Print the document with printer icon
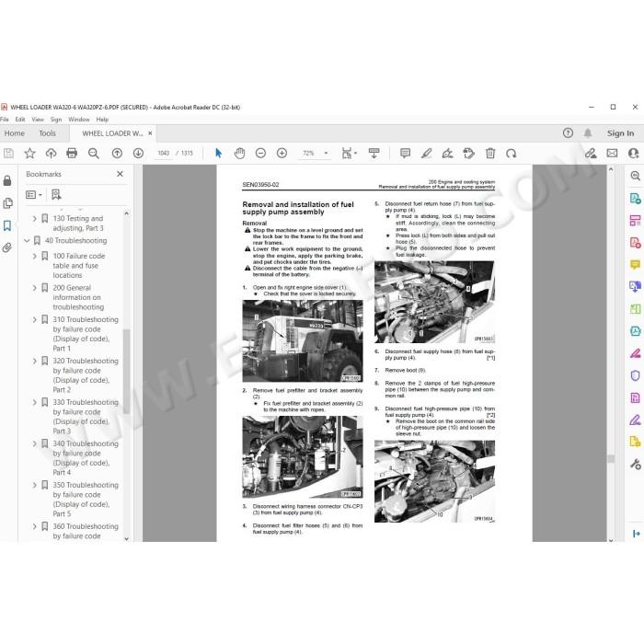This screenshot has width=644, height=644. 72,154
